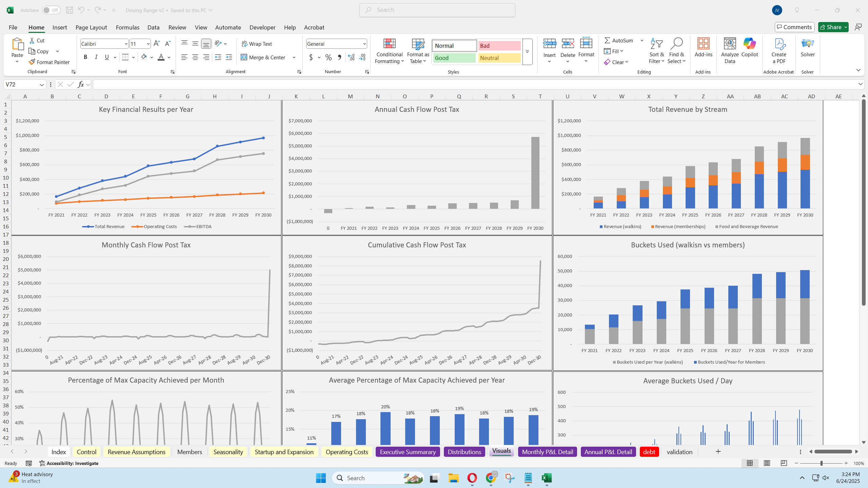The image size is (868, 488).
Task: Click the Copilot icon in the ribbon
Action: point(749,44)
